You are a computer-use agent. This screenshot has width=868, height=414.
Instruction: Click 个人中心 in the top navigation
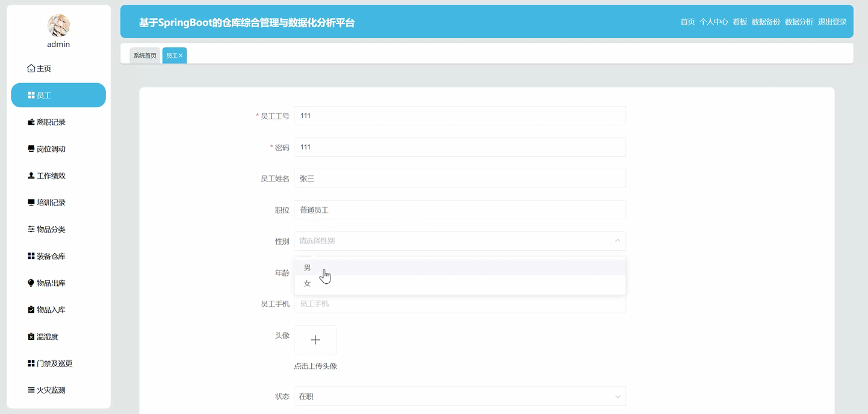715,22
